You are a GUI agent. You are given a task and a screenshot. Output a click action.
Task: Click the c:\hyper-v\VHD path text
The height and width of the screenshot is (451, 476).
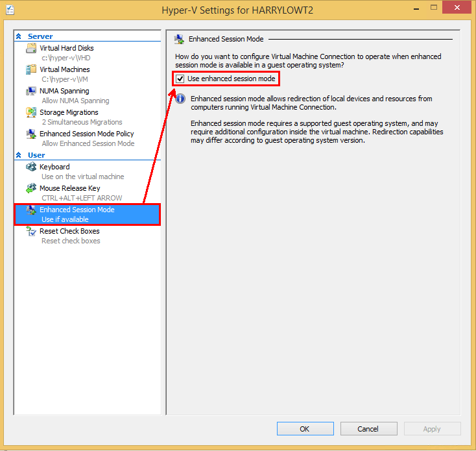(x=66, y=58)
